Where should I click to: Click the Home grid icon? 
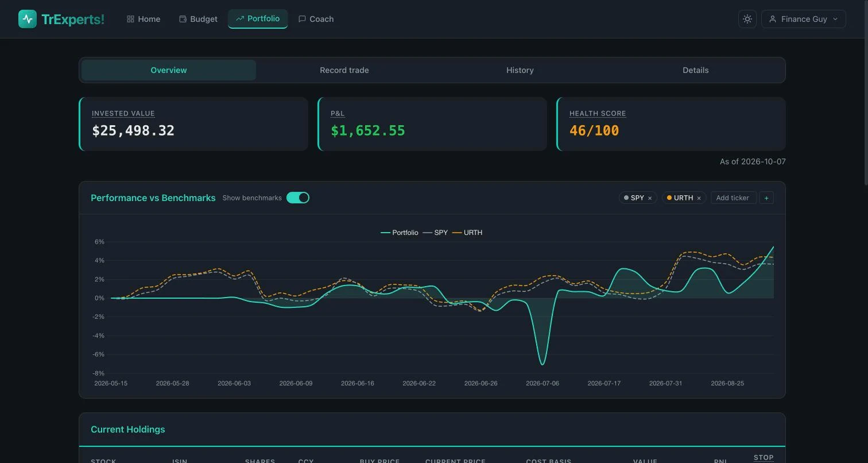coord(130,19)
